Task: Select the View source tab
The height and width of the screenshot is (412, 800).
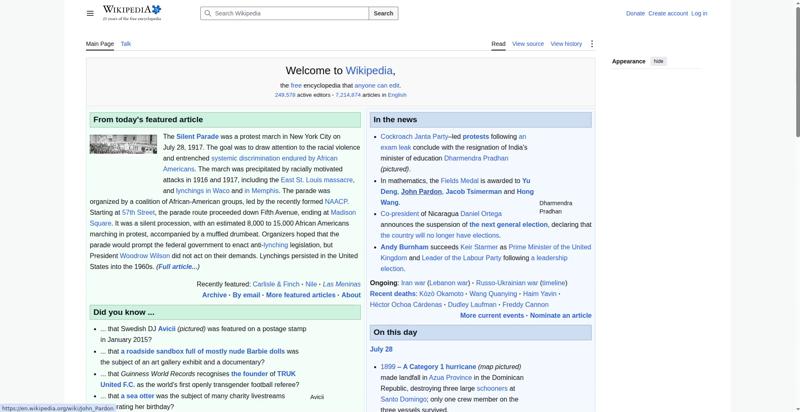Action: click(528, 44)
